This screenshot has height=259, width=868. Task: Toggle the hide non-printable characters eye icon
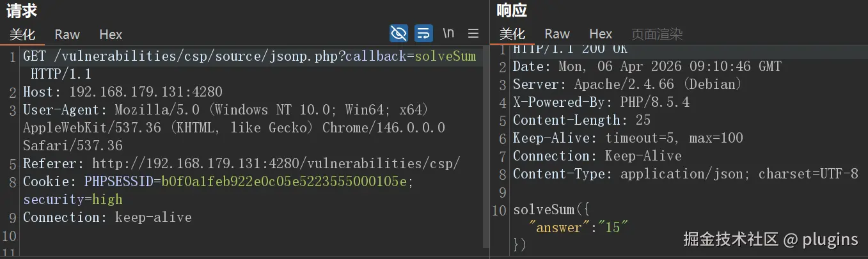point(398,33)
